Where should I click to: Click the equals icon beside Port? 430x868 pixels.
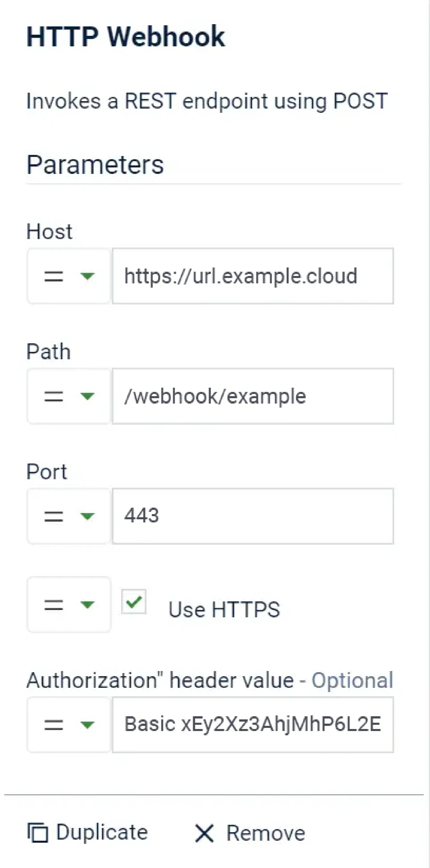tap(54, 516)
